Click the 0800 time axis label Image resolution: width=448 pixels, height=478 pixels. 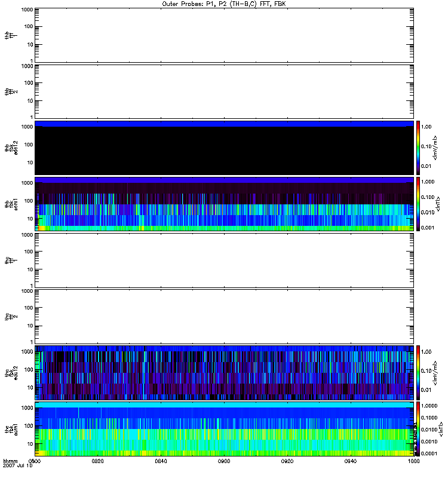pyautogui.click(x=35, y=461)
